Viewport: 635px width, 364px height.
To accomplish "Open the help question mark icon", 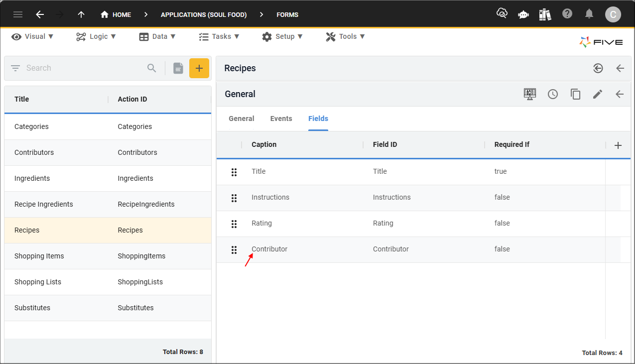I will point(567,14).
